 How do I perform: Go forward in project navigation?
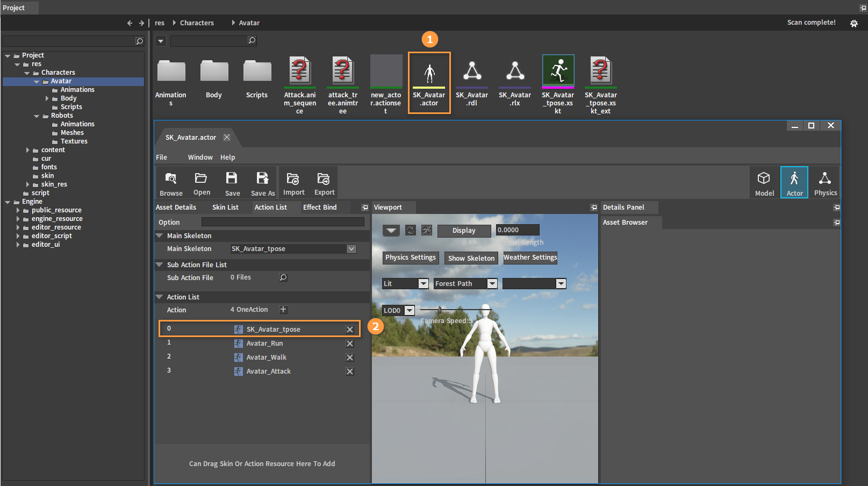point(141,23)
